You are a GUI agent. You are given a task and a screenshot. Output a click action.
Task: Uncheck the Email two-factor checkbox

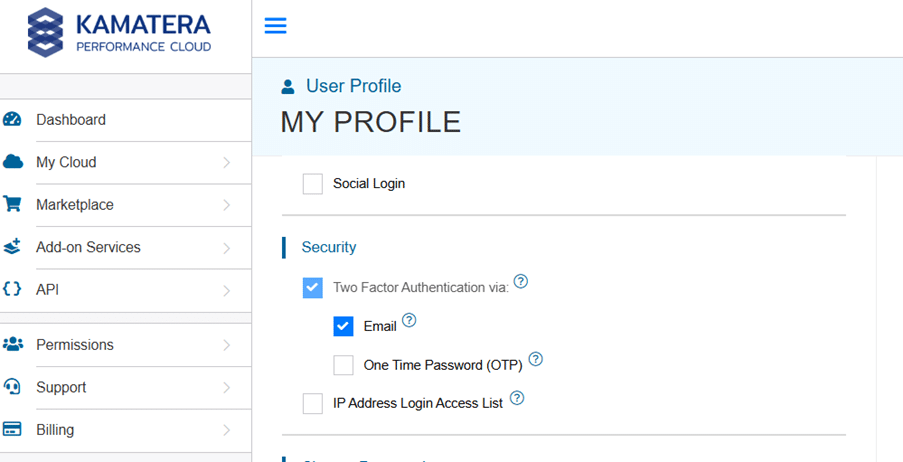point(343,326)
